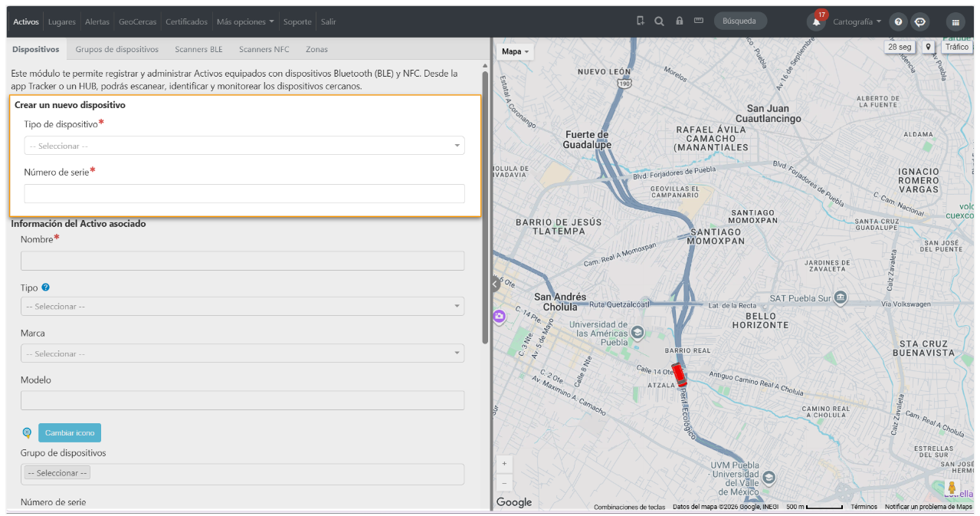Open the Cartografía dropdown
The width and height of the screenshot is (980, 516).
(x=857, y=21)
